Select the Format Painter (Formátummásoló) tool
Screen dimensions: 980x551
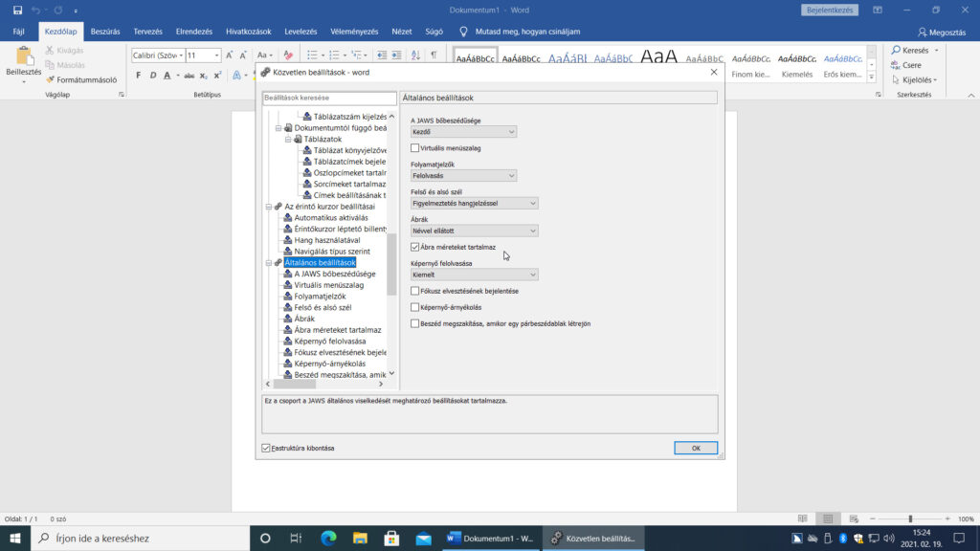tap(81, 80)
